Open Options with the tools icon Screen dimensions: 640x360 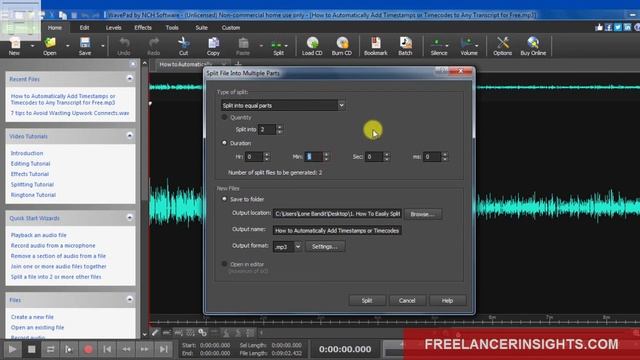point(502,46)
